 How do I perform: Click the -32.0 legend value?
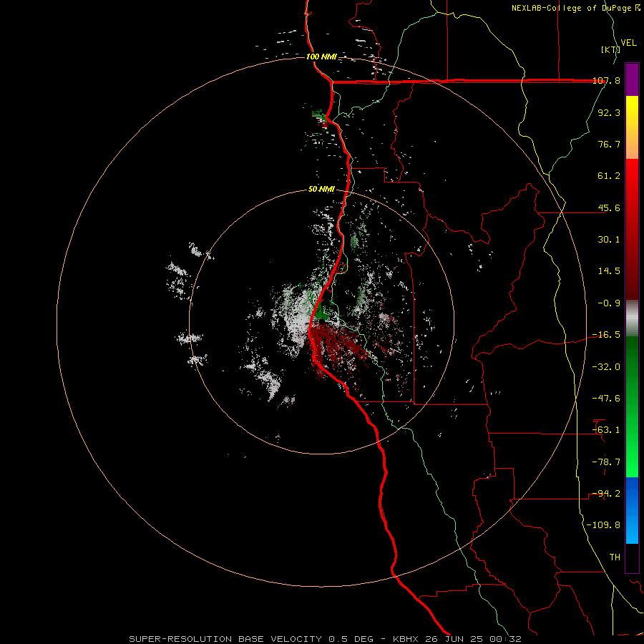[x=607, y=367]
